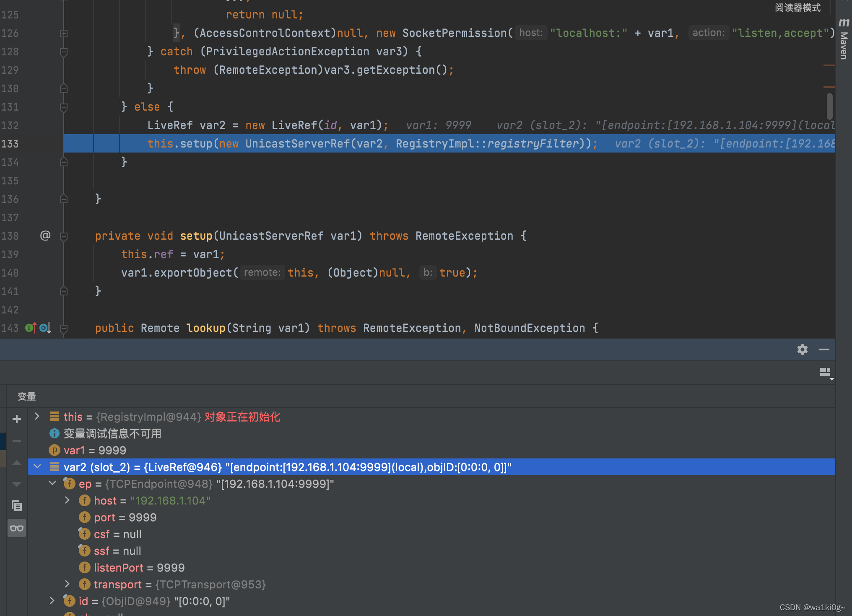Image resolution: width=852 pixels, height=616 pixels.
Task: Click the overridden method gutter icon at line 143
Action: [45, 328]
